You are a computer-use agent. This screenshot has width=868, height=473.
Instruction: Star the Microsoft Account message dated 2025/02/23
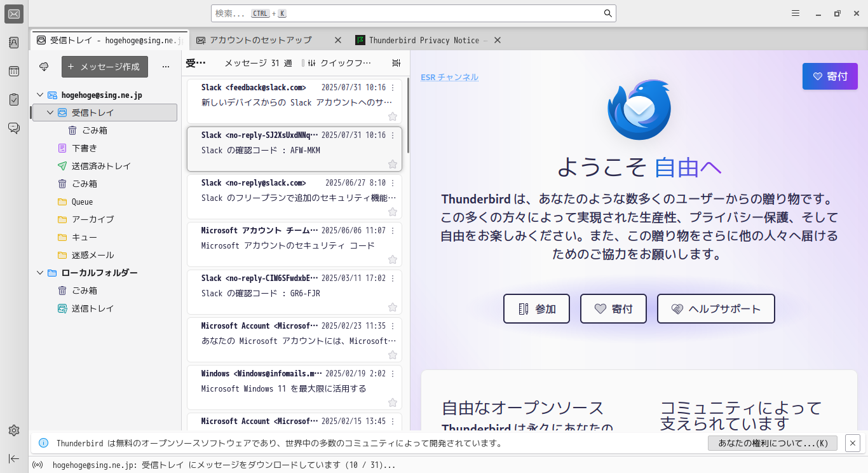[x=393, y=355]
